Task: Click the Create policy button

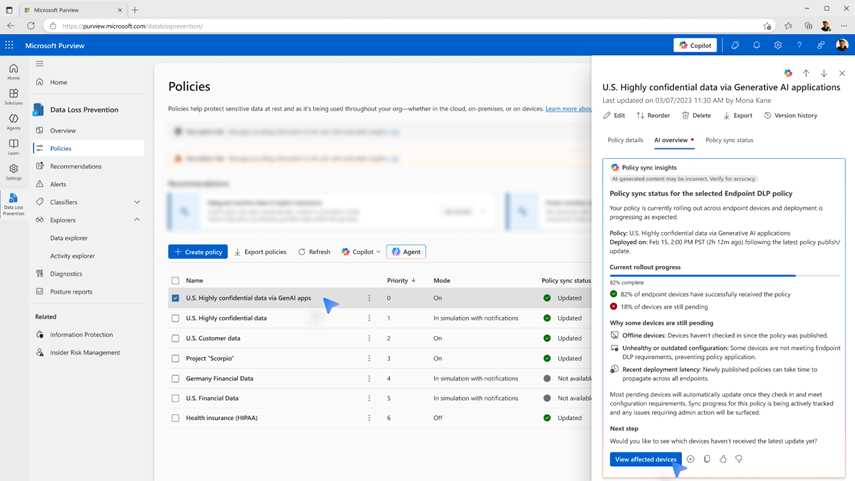Action: click(x=198, y=252)
